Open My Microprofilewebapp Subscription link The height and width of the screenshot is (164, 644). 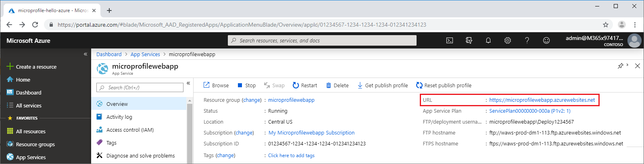click(x=312, y=132)
